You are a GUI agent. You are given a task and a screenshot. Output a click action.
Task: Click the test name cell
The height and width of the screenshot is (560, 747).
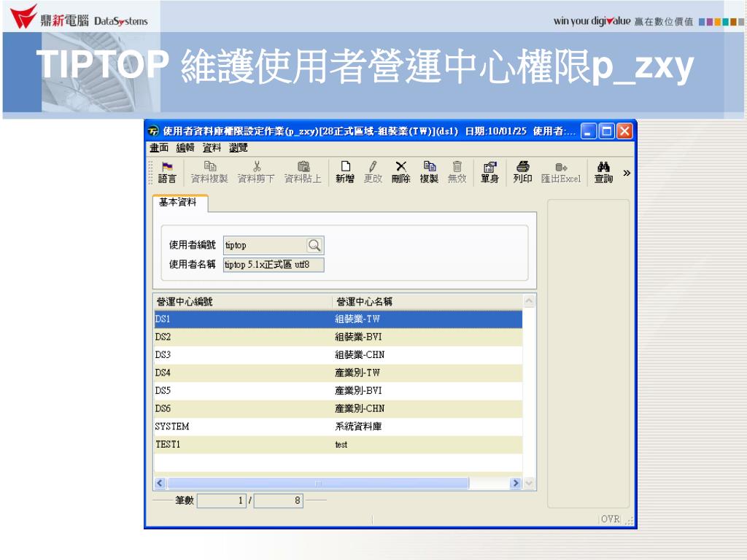pos(341,444)
